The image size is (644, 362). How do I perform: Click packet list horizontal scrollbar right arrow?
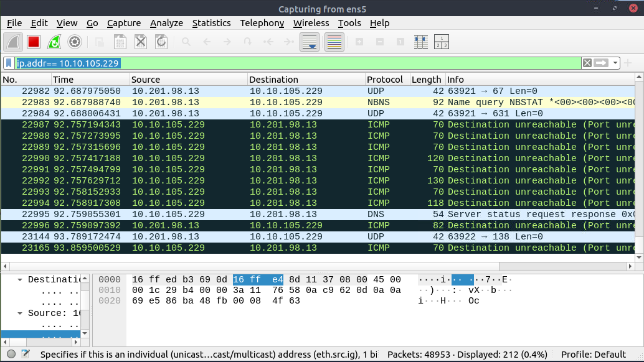click(x=630, y=266)
